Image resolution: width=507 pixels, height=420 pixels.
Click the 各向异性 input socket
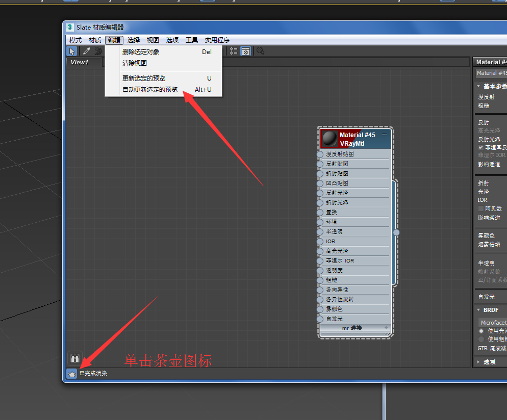(x=320, y=290)
